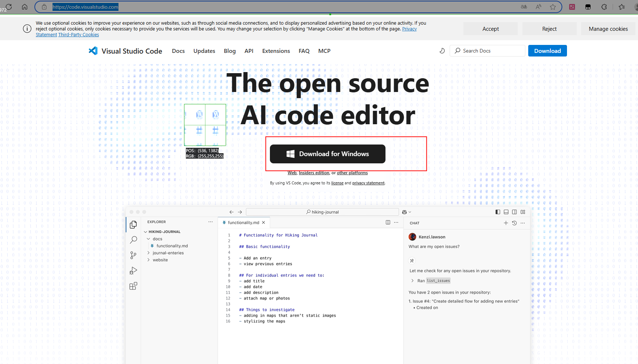Toggle bottom panel in preview title bar
638x364 pixels.
[x=506, y=212]
